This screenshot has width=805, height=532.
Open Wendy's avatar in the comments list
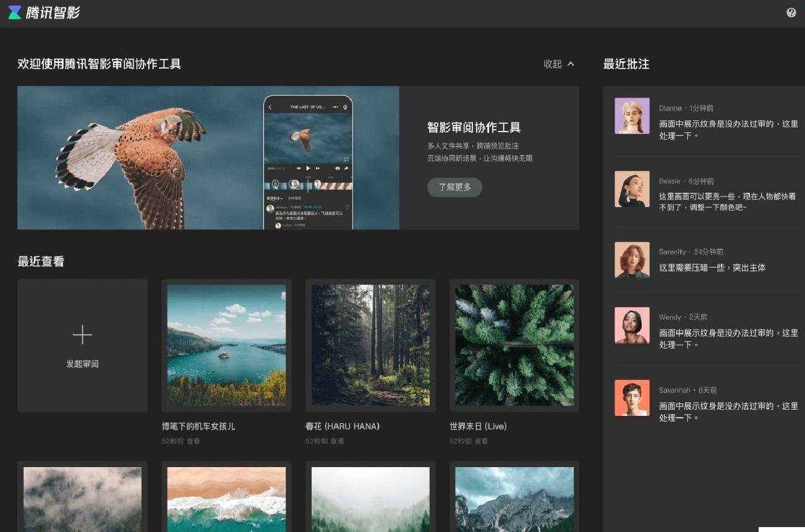[632, 325]
